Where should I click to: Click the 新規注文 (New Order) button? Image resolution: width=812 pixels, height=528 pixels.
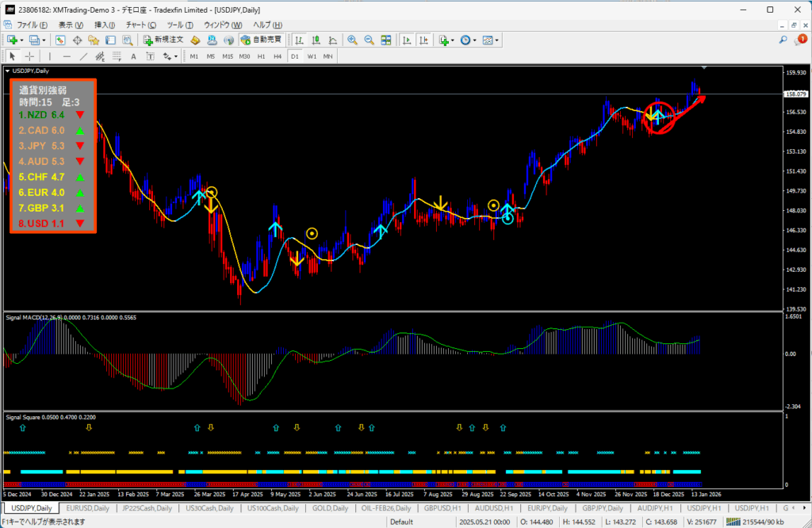(x=163, y=40)
